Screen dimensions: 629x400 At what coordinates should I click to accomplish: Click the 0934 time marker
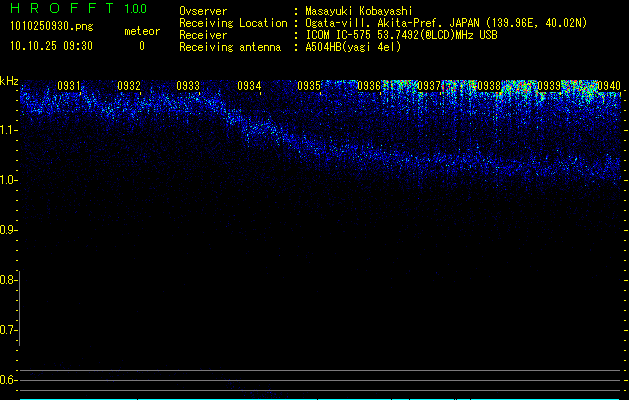[249, 86]
